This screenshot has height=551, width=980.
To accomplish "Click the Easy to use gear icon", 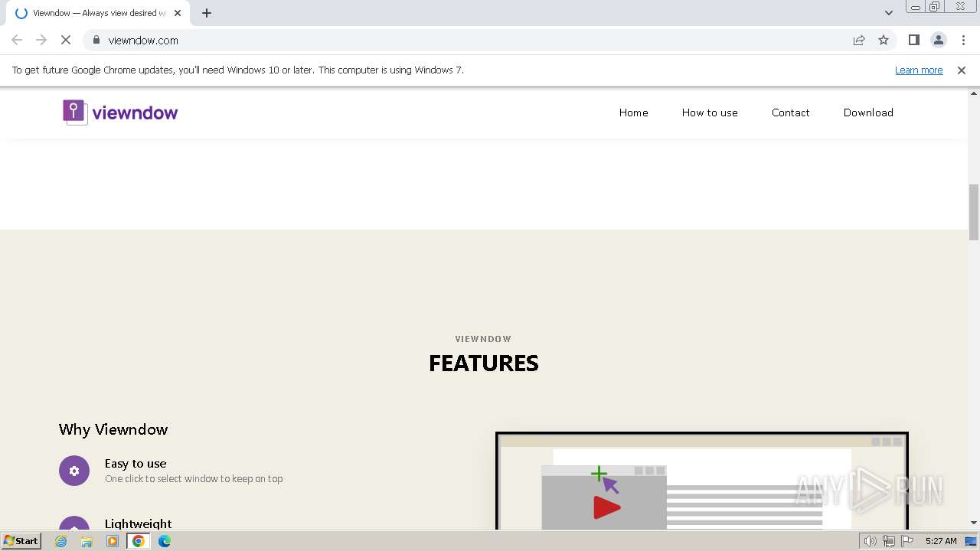I will [x=74, y=471].
